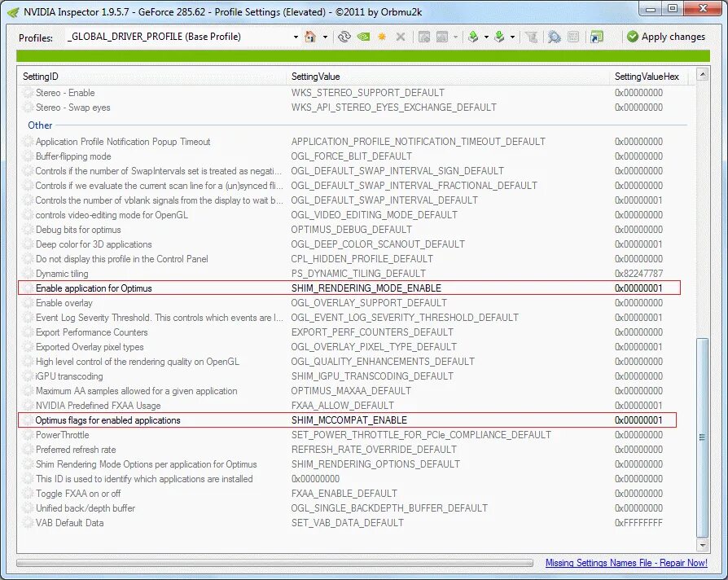Click the gear icon beside Export Performance Counters
Image resolution: width=728 pixels, height=580 pixels.
pyautogui.click(x=28, y=332)
